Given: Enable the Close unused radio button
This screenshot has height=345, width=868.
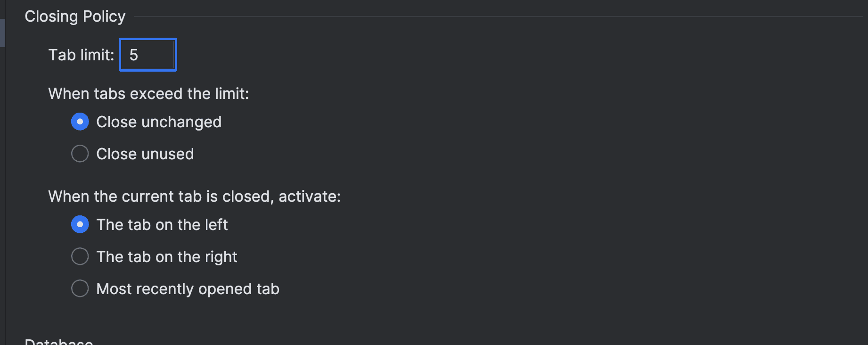Looking at the screenshot, I should [x=80, y=154].
